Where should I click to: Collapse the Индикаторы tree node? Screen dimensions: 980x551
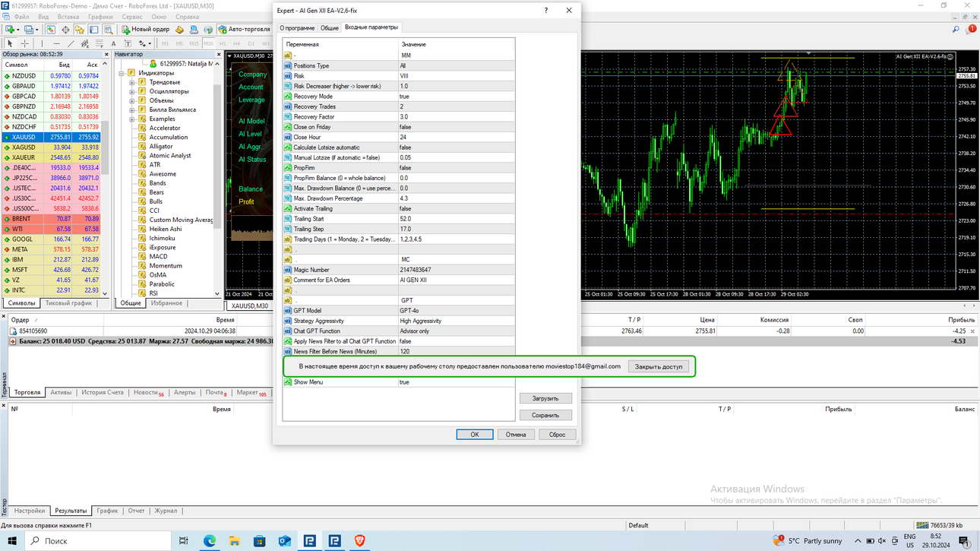point(122,73)
